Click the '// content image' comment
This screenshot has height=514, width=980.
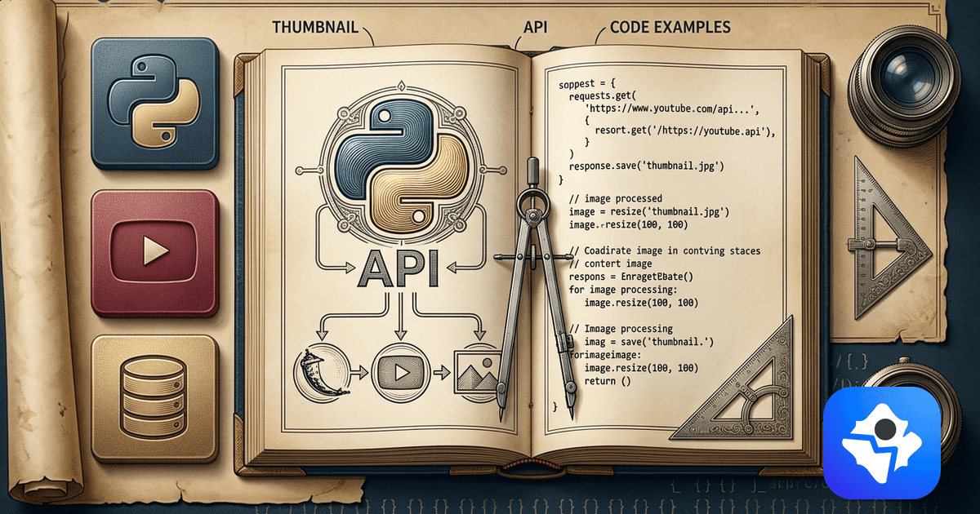click(612, 264)
